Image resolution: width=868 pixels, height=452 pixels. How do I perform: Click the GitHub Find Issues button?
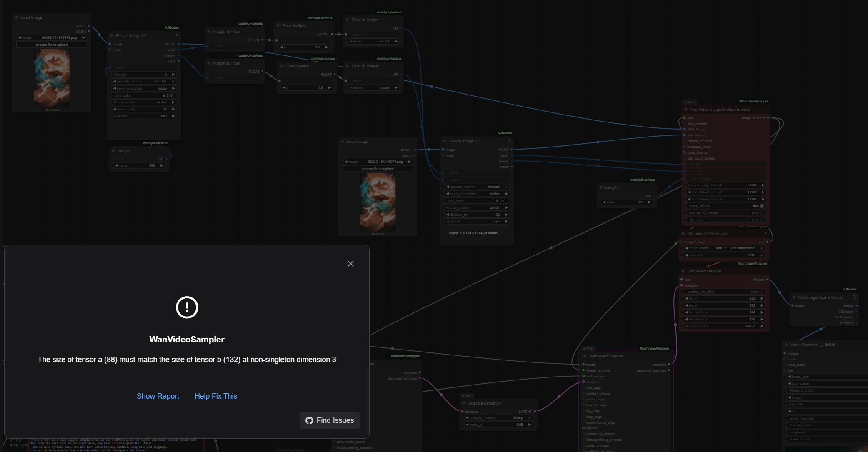[x=330, y=420]
